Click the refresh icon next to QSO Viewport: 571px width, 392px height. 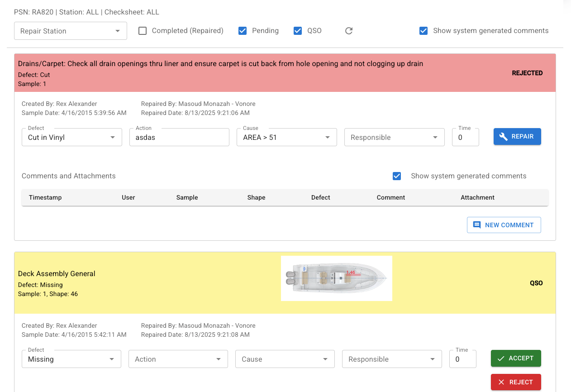[x=349, y=31]
